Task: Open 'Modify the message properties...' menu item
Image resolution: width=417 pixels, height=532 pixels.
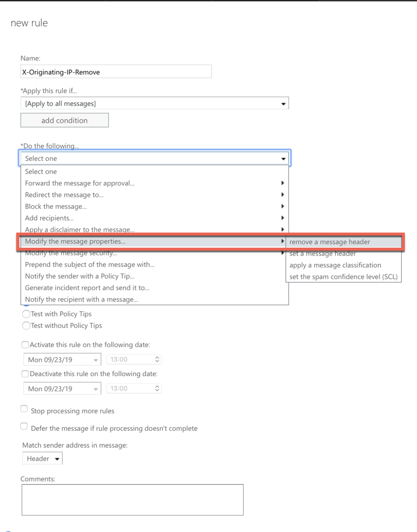Action: pyautogui.click(x=154, y=241)
